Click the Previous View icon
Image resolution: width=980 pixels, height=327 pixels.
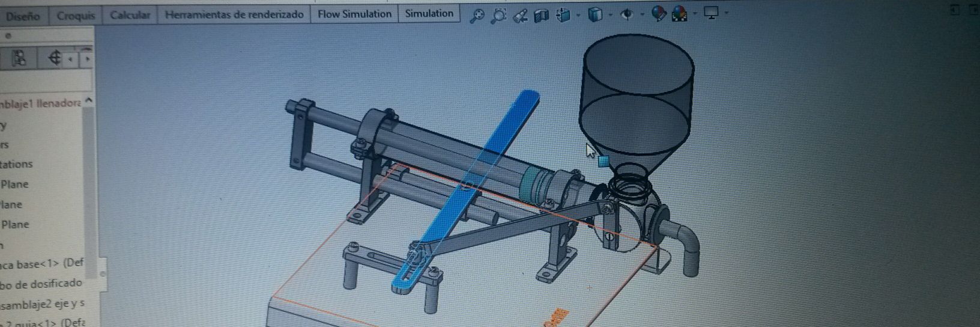pos(521,16)
